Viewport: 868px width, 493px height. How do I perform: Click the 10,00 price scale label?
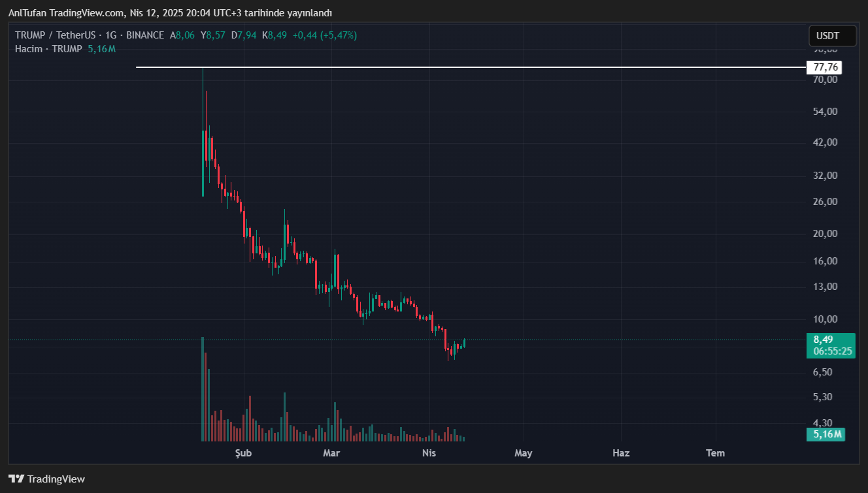point(825,319)
